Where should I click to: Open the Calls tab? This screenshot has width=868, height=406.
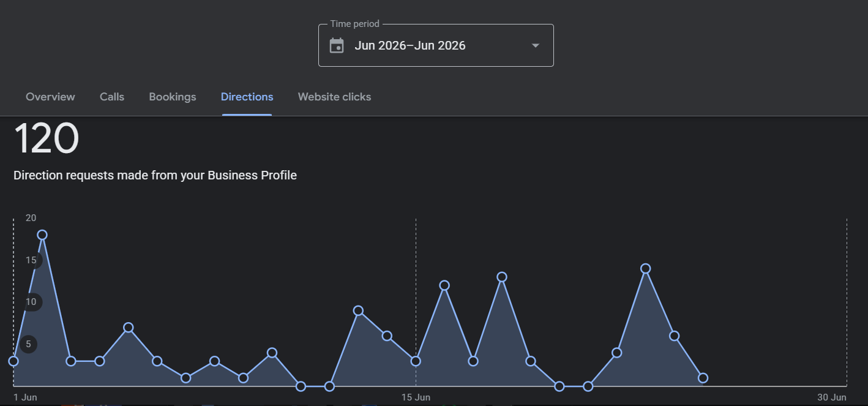point(112,97)
